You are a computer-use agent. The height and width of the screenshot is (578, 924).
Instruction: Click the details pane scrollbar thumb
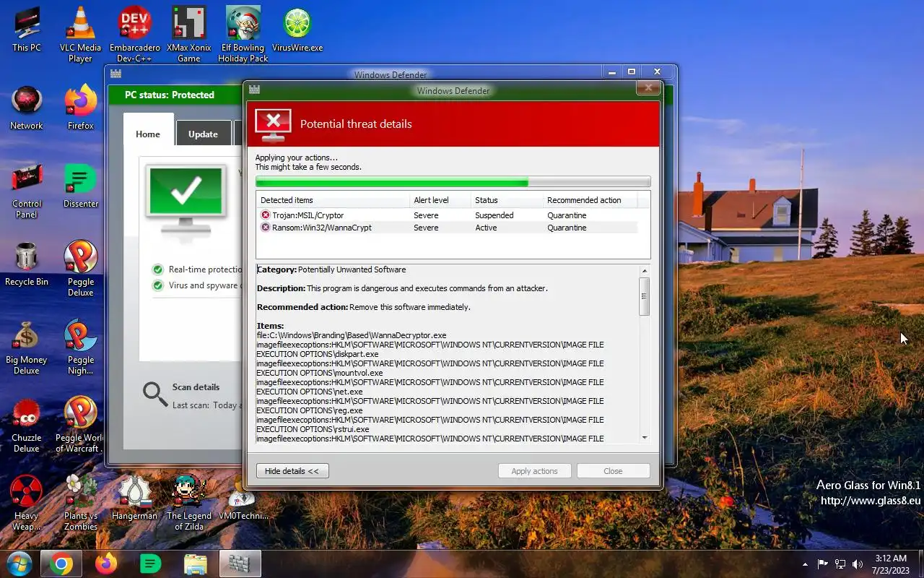click(x=645, y=296)
